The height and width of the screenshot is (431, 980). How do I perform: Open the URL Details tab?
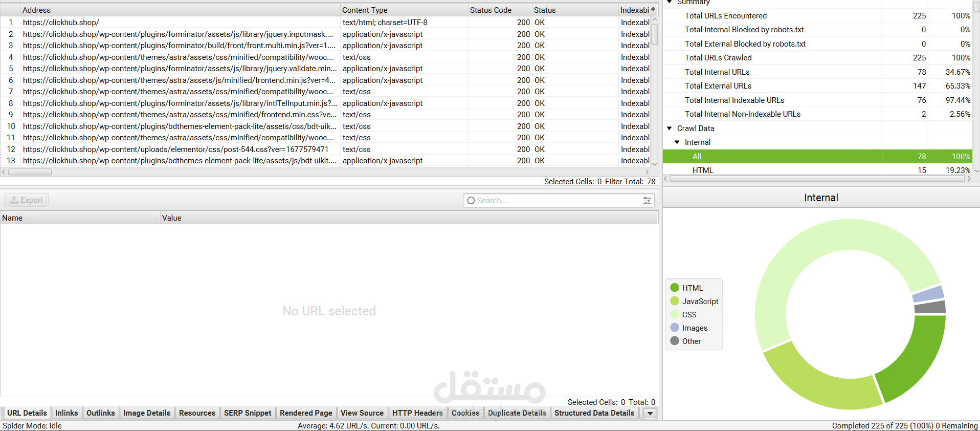(27, 413)
